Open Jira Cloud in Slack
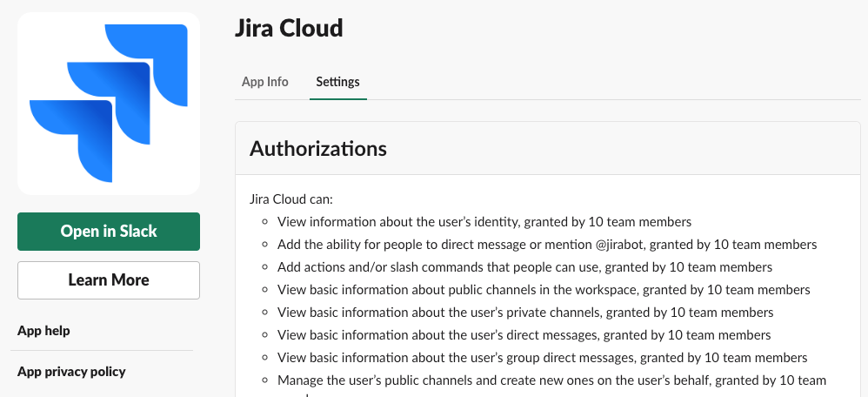 tap(109, 232)
